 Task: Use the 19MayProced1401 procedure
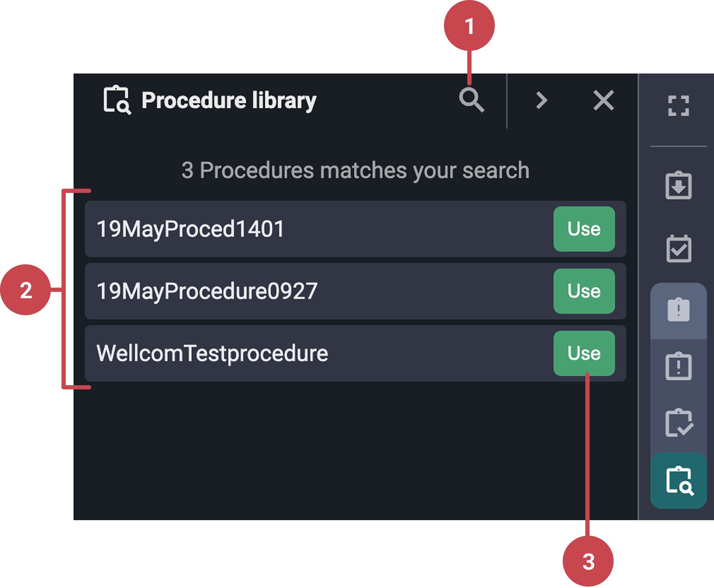click(x=584, y=229)
